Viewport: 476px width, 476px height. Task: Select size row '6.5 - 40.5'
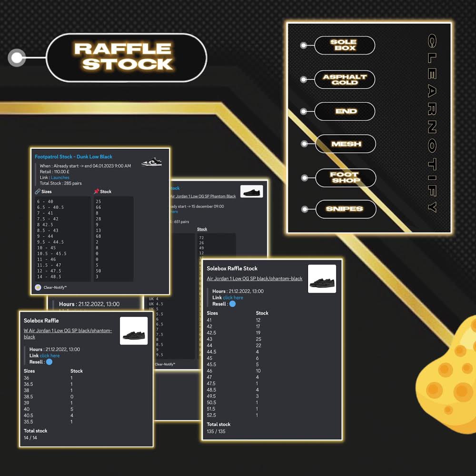[50, 207]
